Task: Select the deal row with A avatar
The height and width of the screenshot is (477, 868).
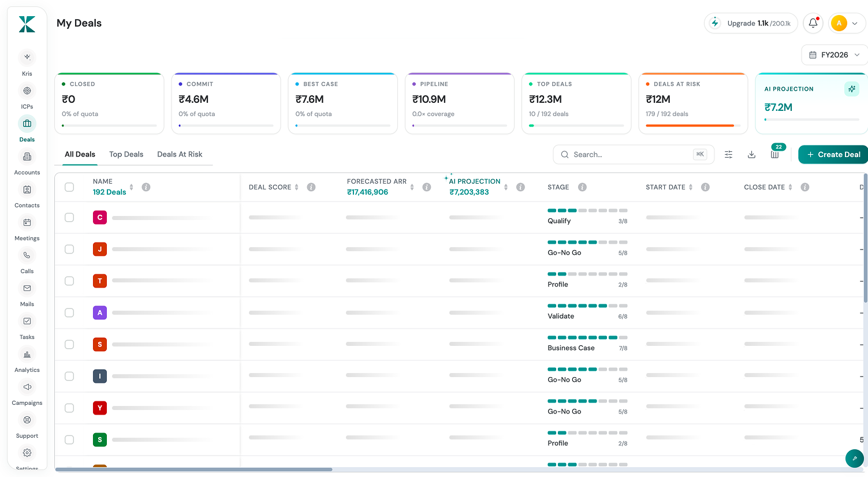Action: 69,313
